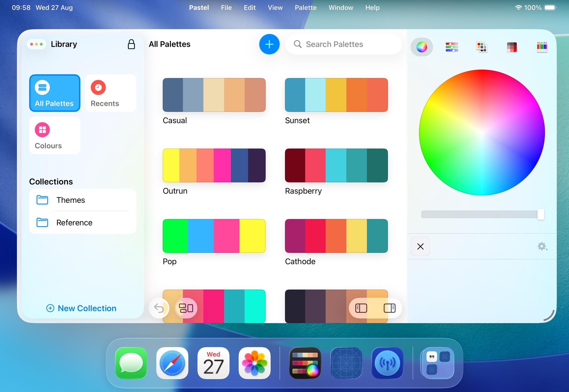The image size is (569, 392).
Task: Click the All Palettes stack icon
Action: click(42, 87)
